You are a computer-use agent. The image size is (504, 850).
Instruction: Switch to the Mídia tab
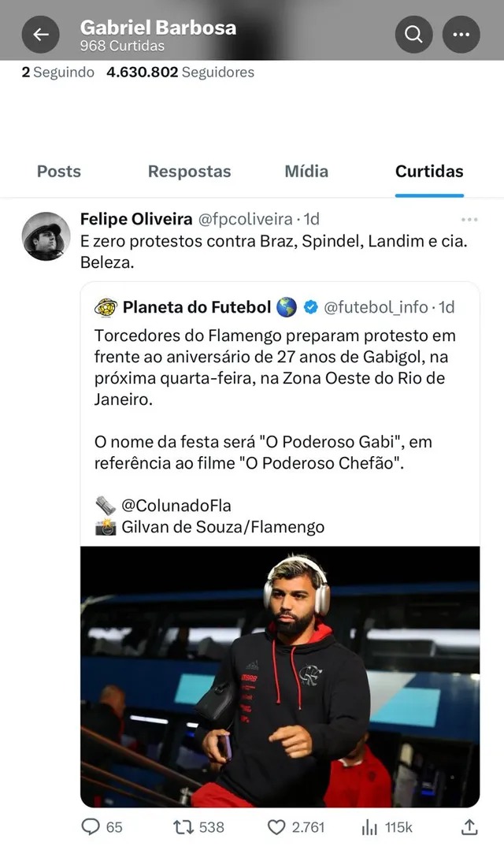[306, 171]
